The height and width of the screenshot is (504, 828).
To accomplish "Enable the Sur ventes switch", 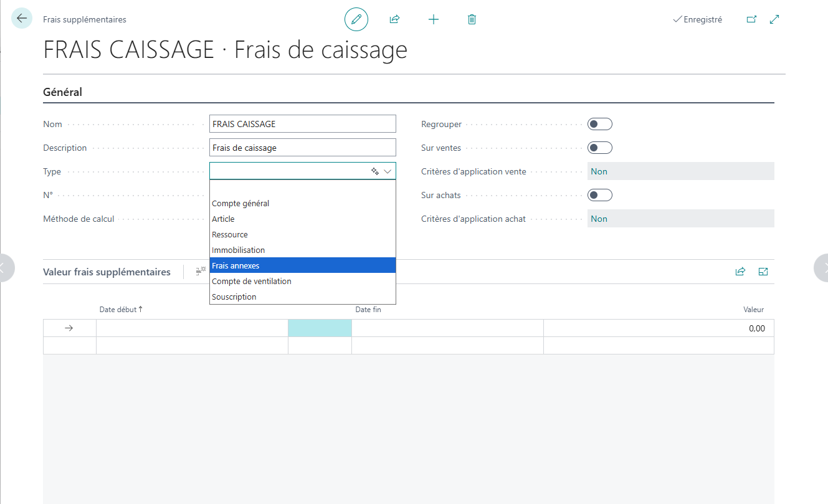I will [x=600, y=148].
